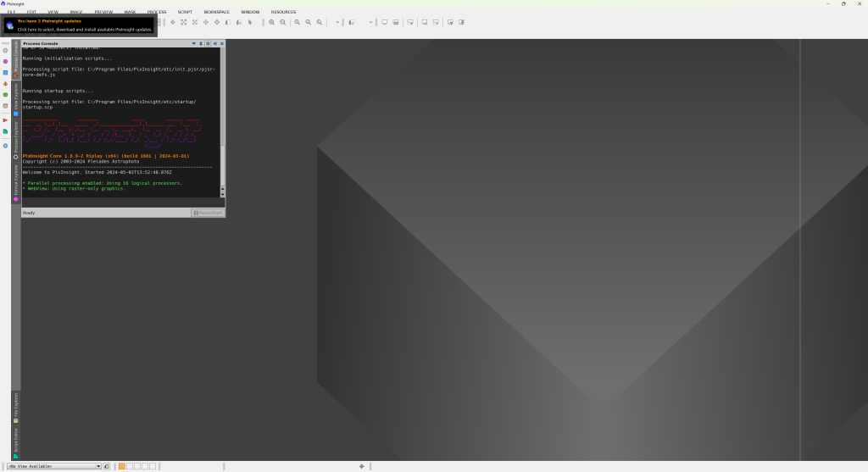This screenshot has height=472, width=868.
Task: Open the PROCESS menu
Action: click(157, 12)
